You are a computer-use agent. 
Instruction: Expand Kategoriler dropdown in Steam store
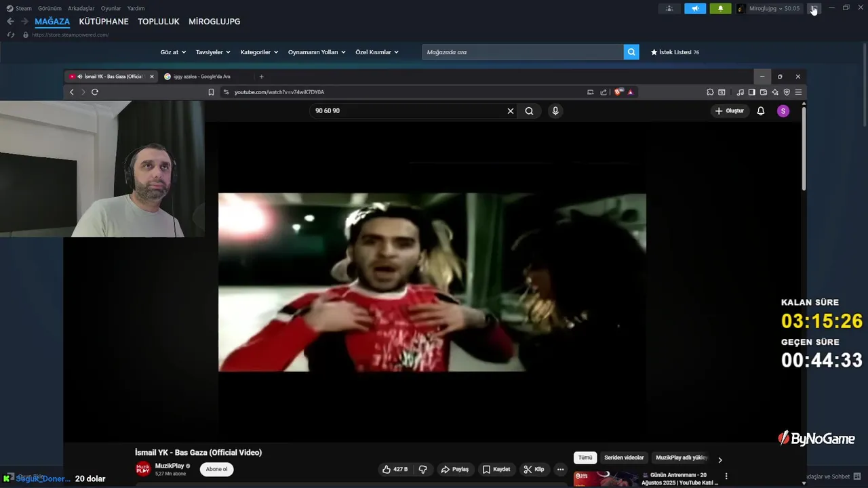259,52
